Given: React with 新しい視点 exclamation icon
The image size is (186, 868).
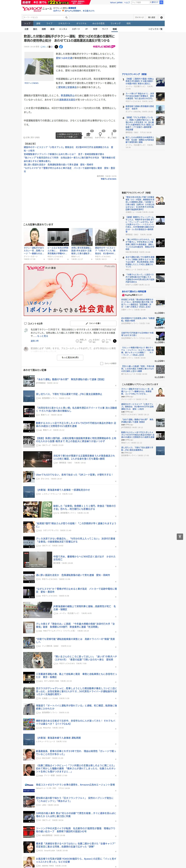Looking at the screenshot, I should coord(112,134).
